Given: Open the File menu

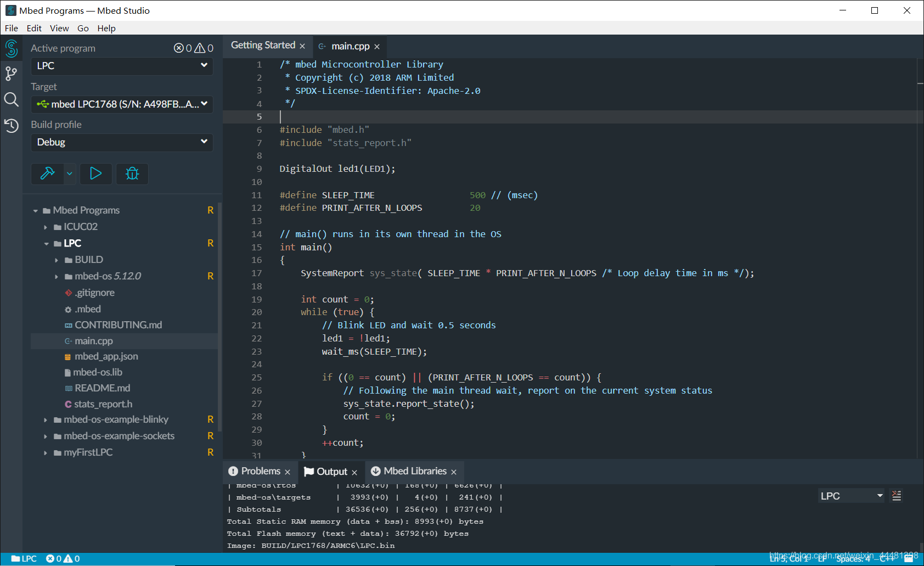Looking at the screenshot, I should [x=12, y=28].
